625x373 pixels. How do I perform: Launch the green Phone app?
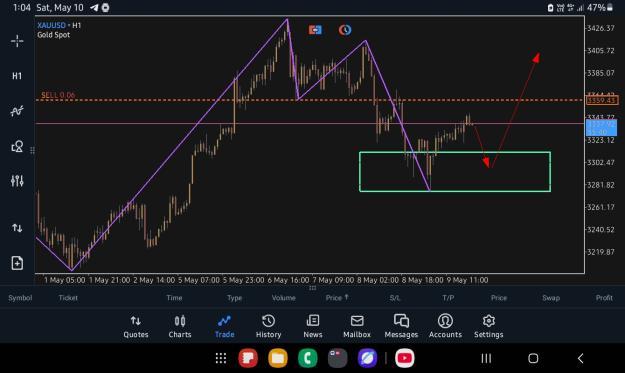pyautogui.click(x=308, y=358)
